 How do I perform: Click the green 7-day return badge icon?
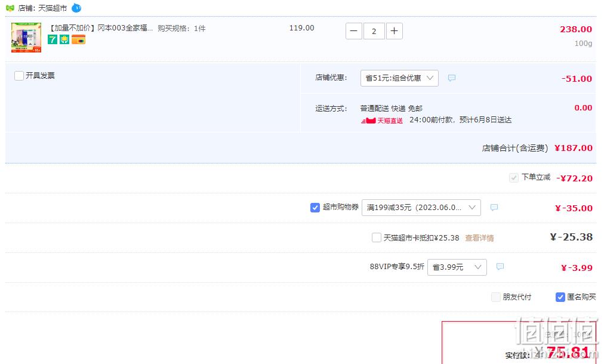(x=53, y=39)
